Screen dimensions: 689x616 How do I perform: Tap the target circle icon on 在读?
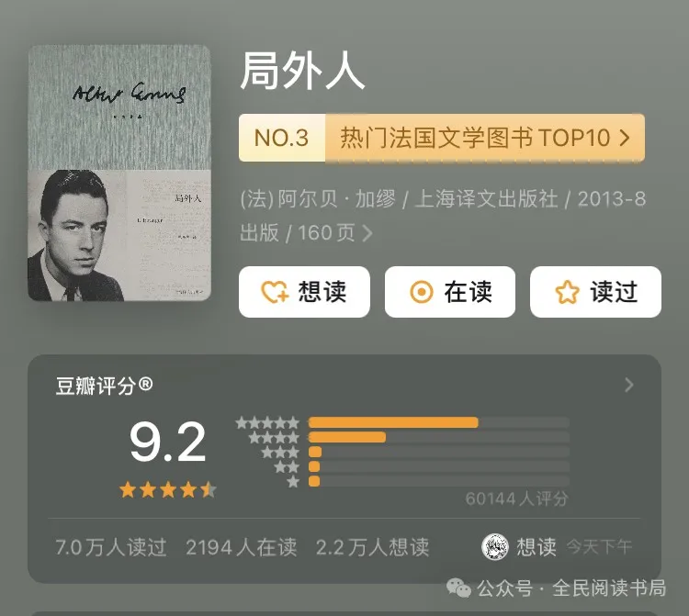pyautogui.click(x=422, y=292)
